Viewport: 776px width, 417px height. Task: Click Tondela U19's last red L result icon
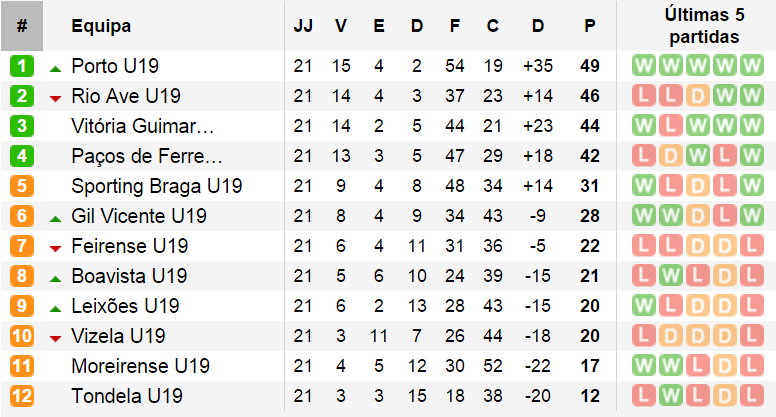[751, 396]
